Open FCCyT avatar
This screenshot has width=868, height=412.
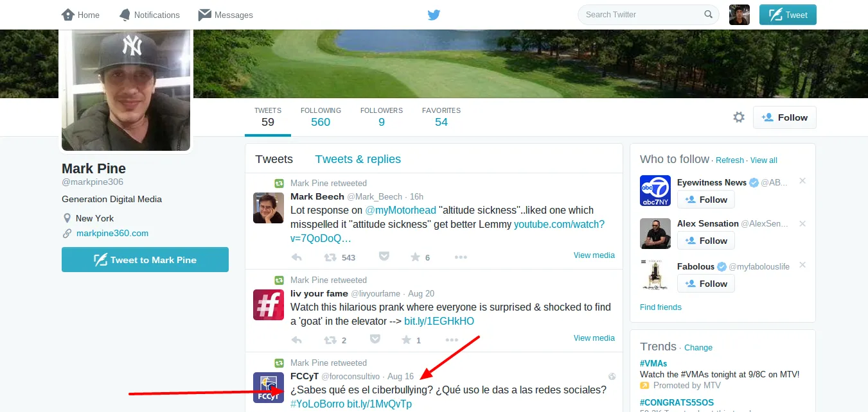(269, 388)
